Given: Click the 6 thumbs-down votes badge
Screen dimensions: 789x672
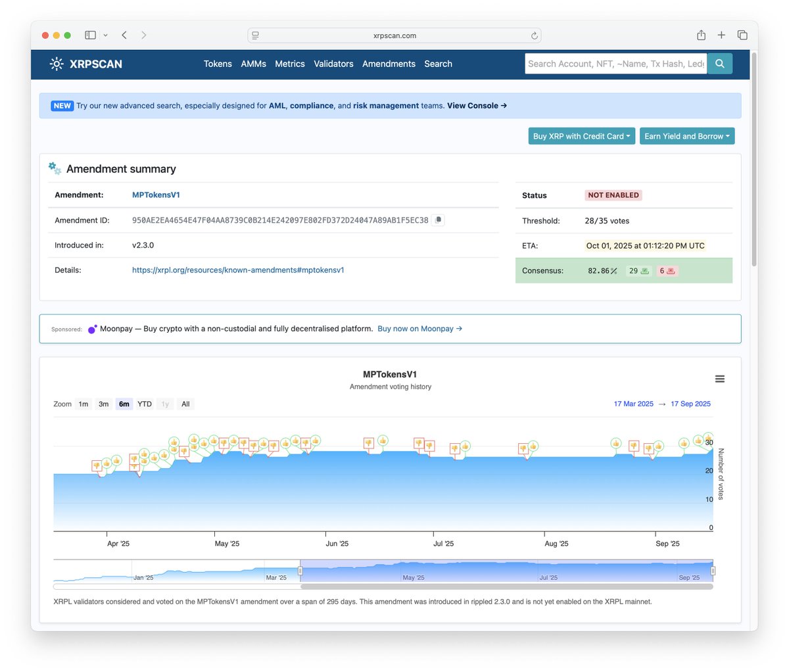Looking at the screenshot, I should coord(667,270).
